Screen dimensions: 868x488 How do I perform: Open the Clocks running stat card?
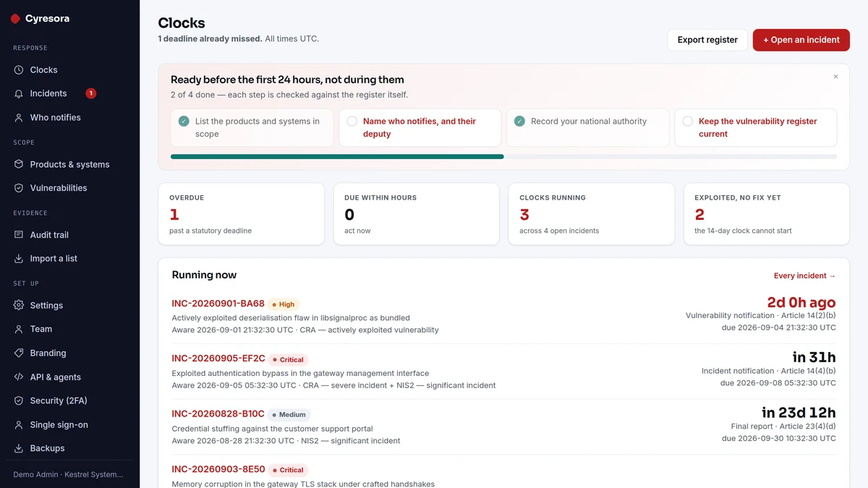(592, 214)
